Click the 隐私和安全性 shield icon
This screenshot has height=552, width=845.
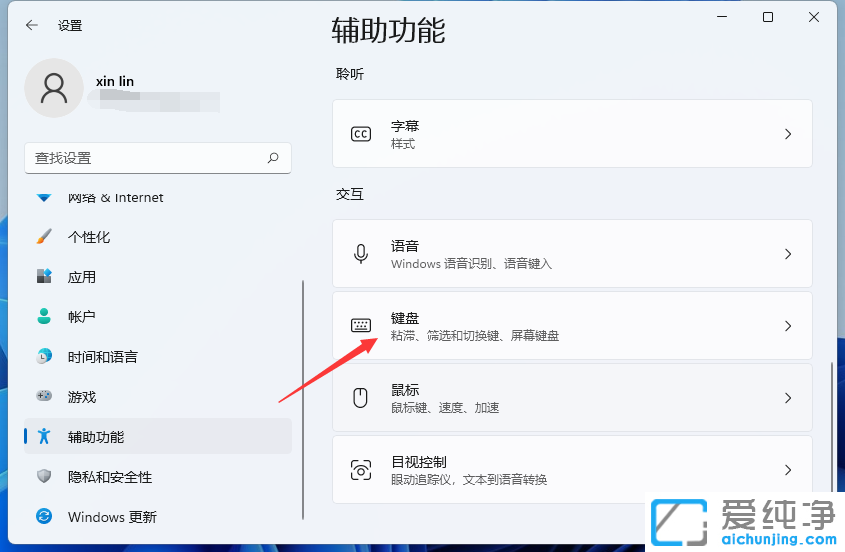point(44,476)
